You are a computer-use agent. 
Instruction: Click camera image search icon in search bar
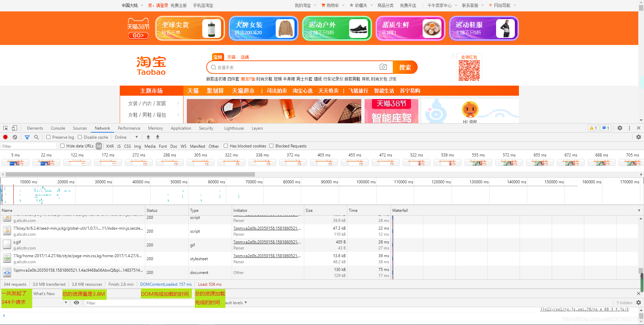[x=383, y=67]
